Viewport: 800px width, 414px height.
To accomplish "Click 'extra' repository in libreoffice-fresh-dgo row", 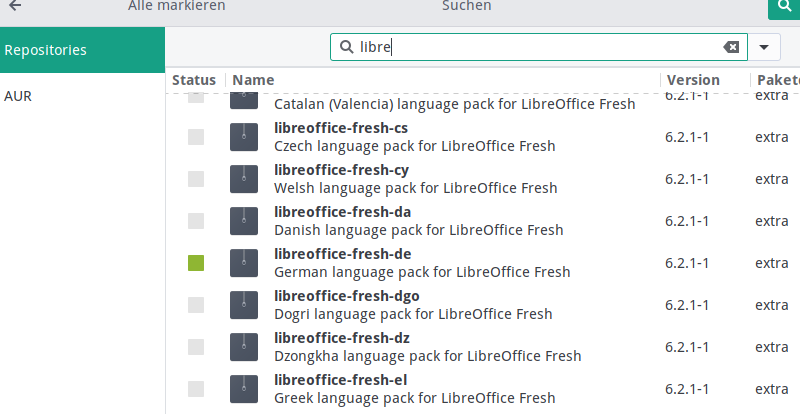I will [x=772, y=305].
